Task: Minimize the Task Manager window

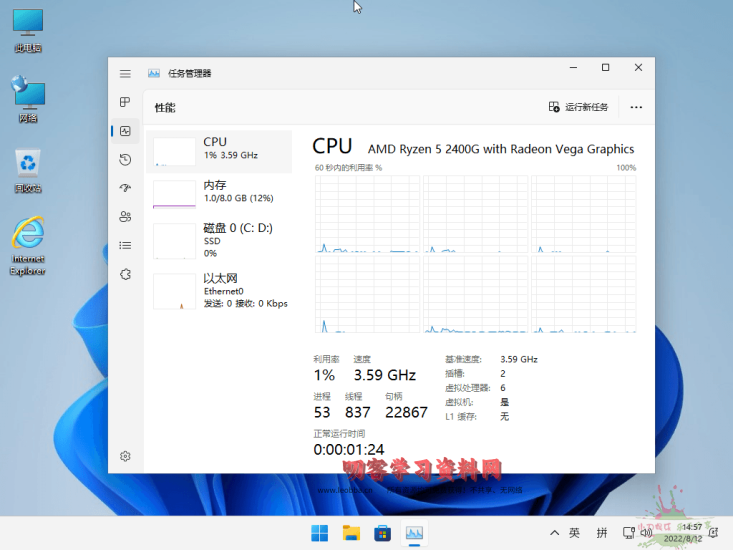Action: click(x=573, y=68)
